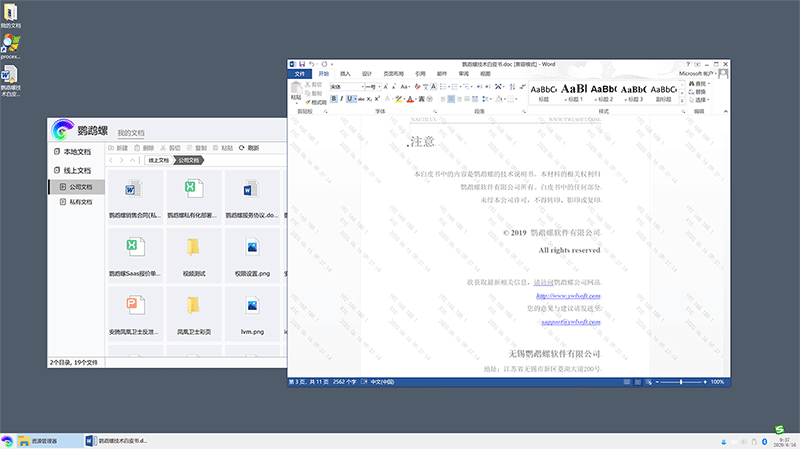Adjust the Word zoom slider handle

click(681, 382)
